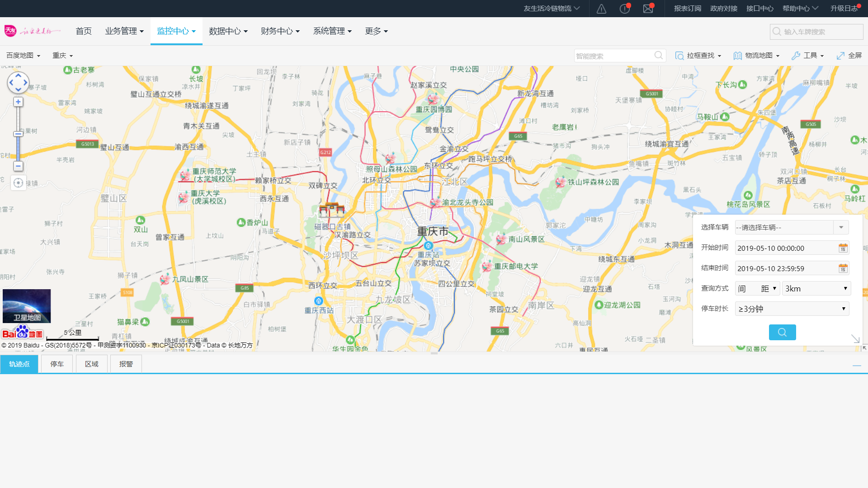This screenshot has width=868, height=488.
Task: Open the mail envelope notifications icon
Action: click(648, 9)
